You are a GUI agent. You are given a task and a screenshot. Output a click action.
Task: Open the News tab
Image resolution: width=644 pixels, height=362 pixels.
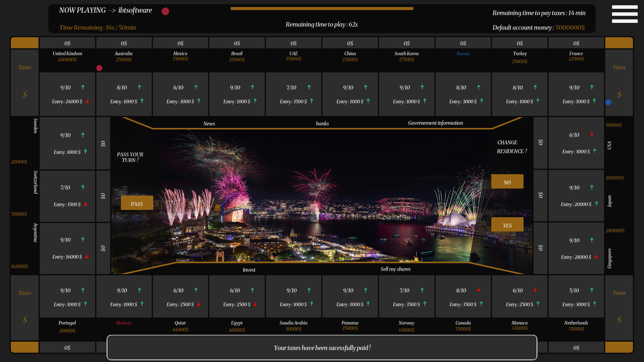(209, 124)
